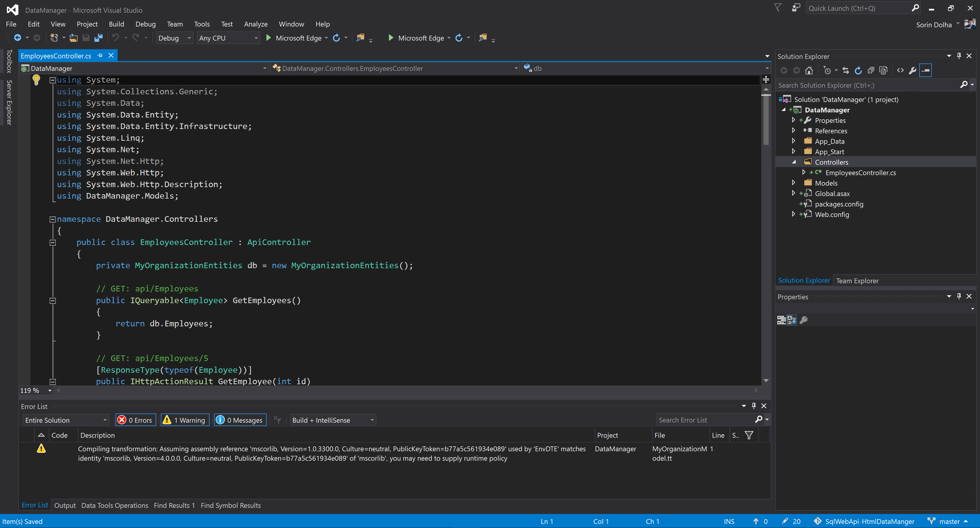The height and width of the screenshot is (528, 980).
Task: Start debugging with Microsoft Edge button
Action: [294, 38]
